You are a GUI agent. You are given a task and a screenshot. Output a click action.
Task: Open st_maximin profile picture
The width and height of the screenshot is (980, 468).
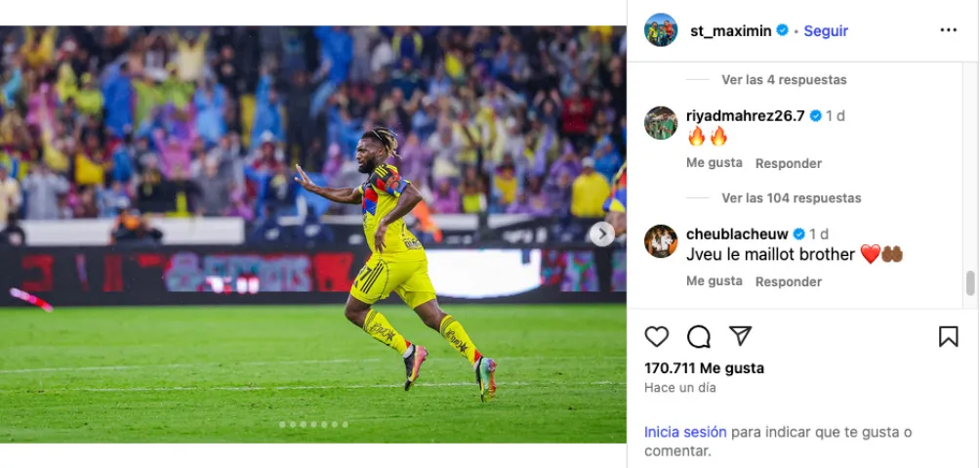pyautogui.click(x=661, y=30)
